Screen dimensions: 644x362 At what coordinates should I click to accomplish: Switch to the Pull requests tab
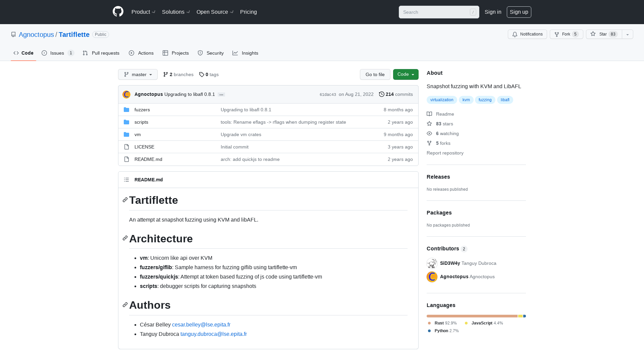(101, 53)
